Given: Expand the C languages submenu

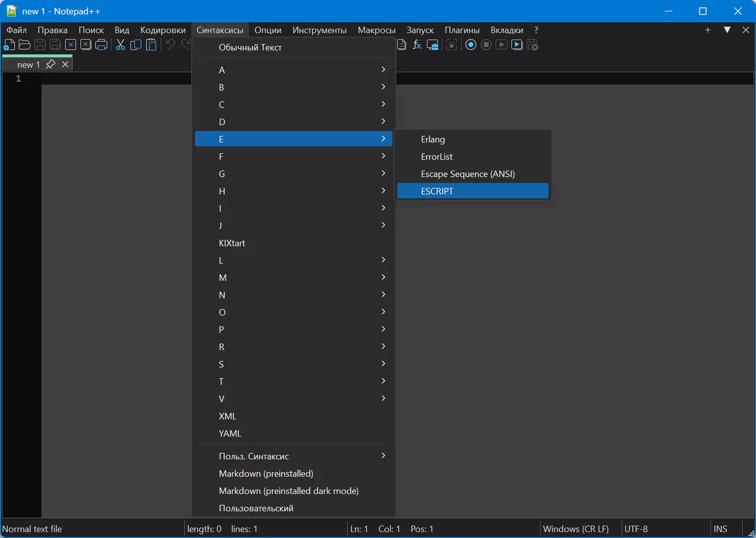Looking at the screenshot, I should point(294,104).
